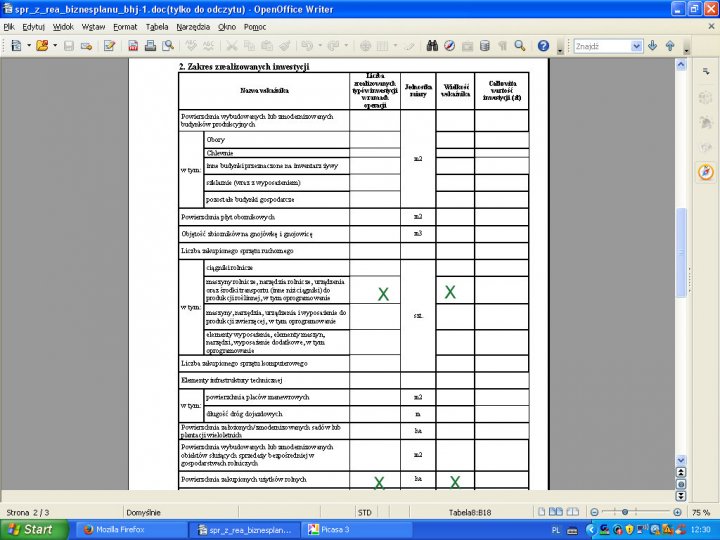Click the Windows Start button
The width and height of the screenshot is (720, 540).
click(x=30, y=529)
